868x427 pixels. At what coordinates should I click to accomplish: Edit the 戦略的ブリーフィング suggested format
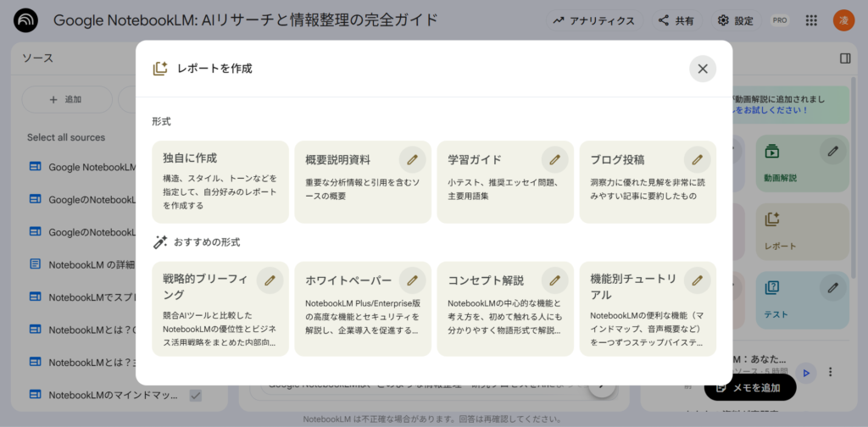(270, 280)
